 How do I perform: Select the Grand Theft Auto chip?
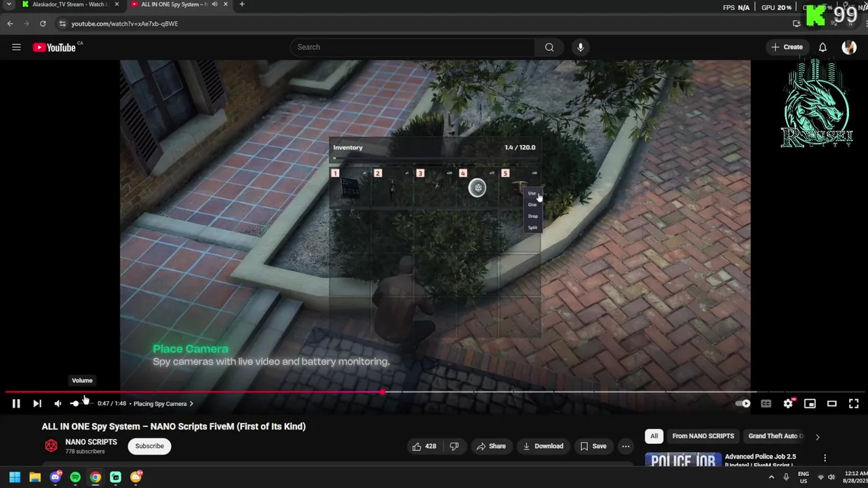click(776, 436)
